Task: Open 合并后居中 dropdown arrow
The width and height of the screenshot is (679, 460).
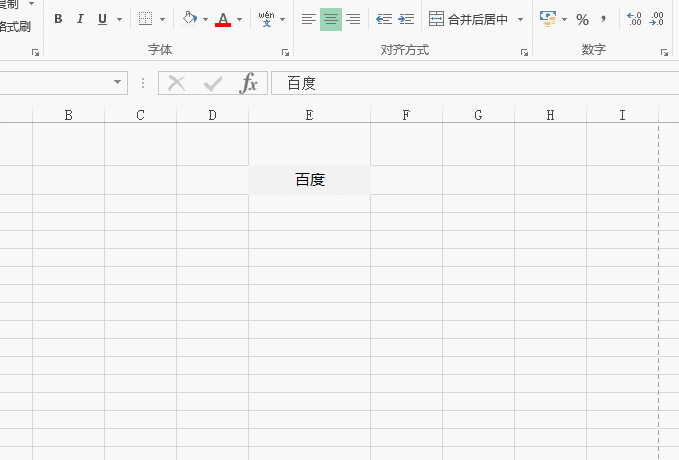Action: [521, 19]
